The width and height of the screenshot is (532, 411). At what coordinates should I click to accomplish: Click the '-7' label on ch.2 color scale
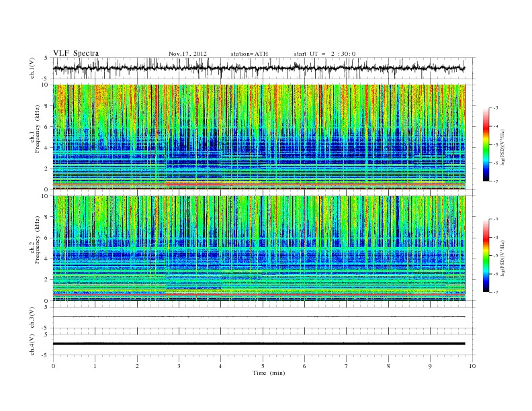coord(495,292)
